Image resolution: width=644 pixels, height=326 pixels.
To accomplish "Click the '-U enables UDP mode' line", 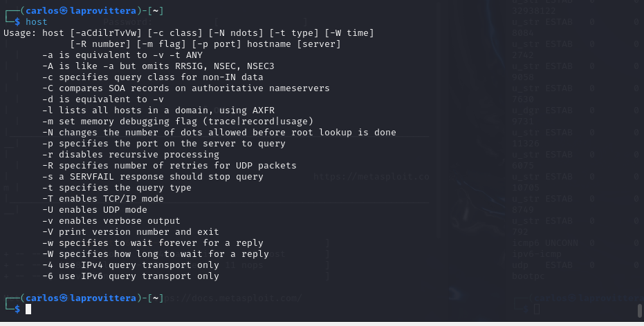I will (x=95, y=210).
